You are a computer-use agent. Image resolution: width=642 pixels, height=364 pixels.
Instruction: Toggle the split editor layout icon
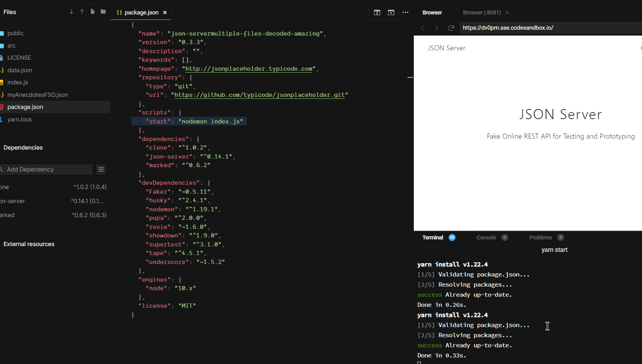(x=377, y=12)
